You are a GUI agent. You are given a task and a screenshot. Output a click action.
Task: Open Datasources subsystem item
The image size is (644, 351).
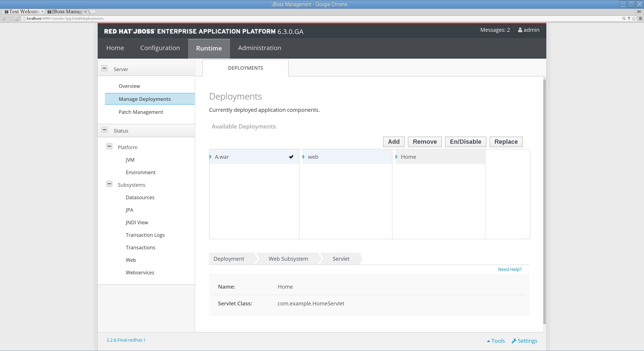coord(140,197)
